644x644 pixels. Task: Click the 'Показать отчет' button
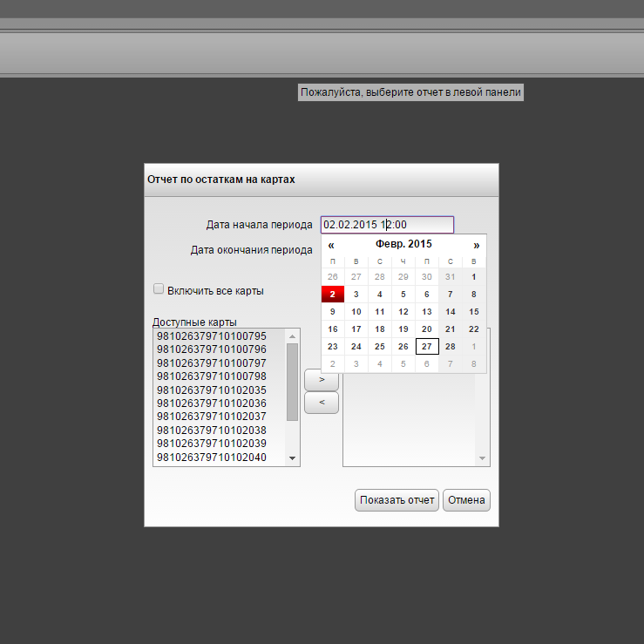click(x=397, y=500)
